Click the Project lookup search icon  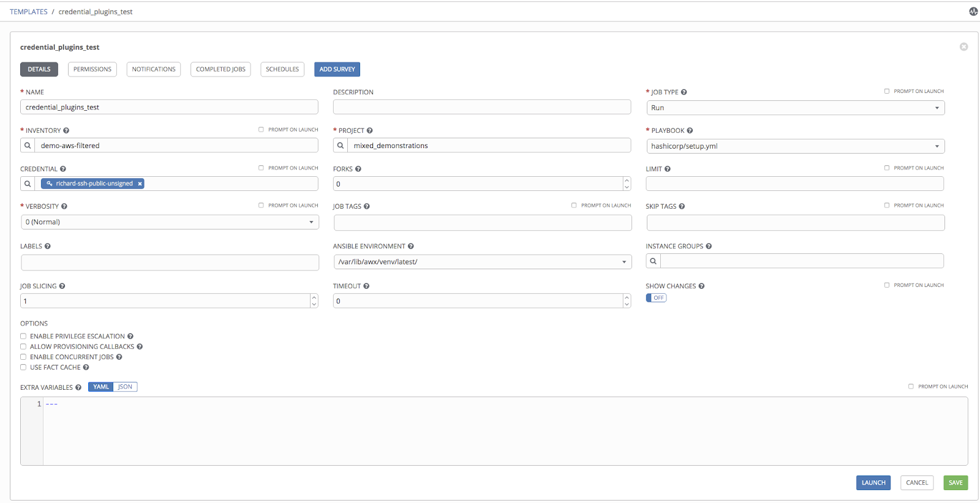(341, 146)
